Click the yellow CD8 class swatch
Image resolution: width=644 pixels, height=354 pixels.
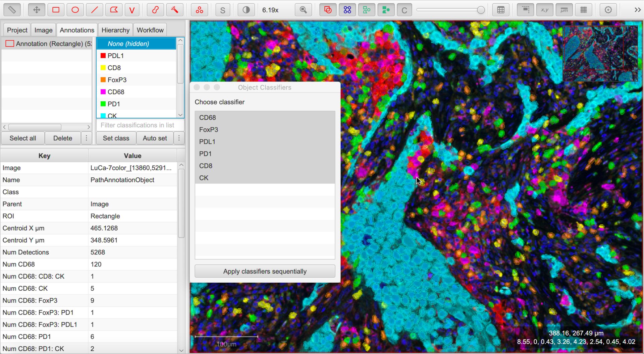click(103, 68)
